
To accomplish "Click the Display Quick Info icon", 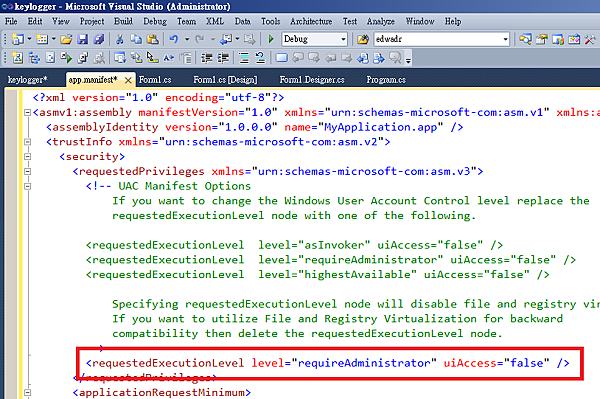I will 152,58.
